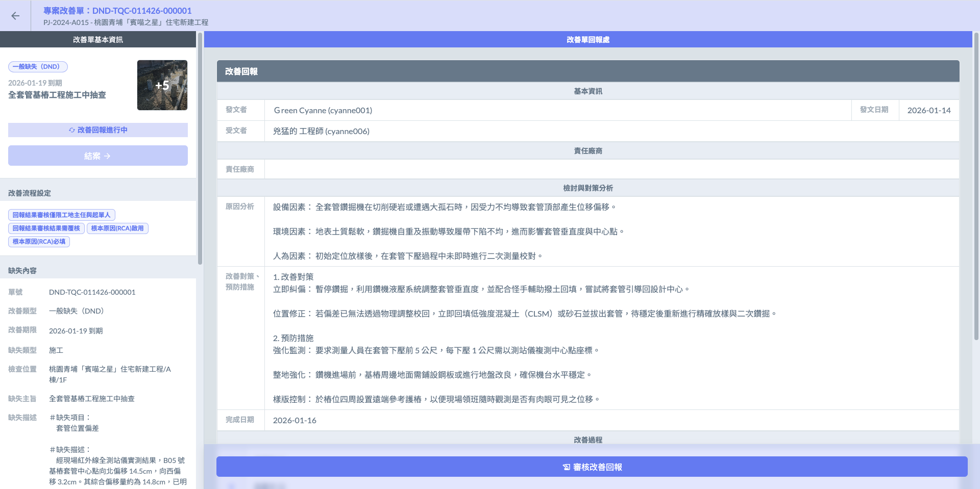Click the 改善單回報處 panel header
This screenshot has height=489, width=980.
pyautogui.click(x=587, y=40)
